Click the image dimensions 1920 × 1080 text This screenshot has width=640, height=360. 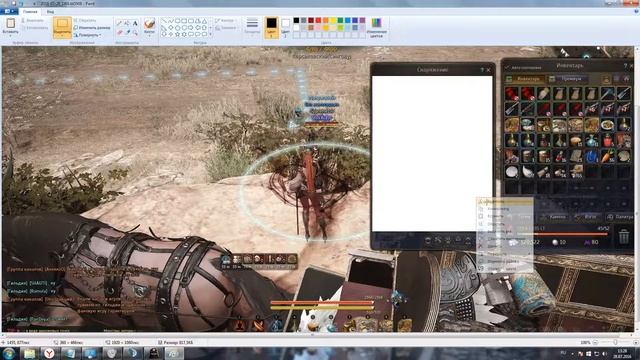pos(126,342)
